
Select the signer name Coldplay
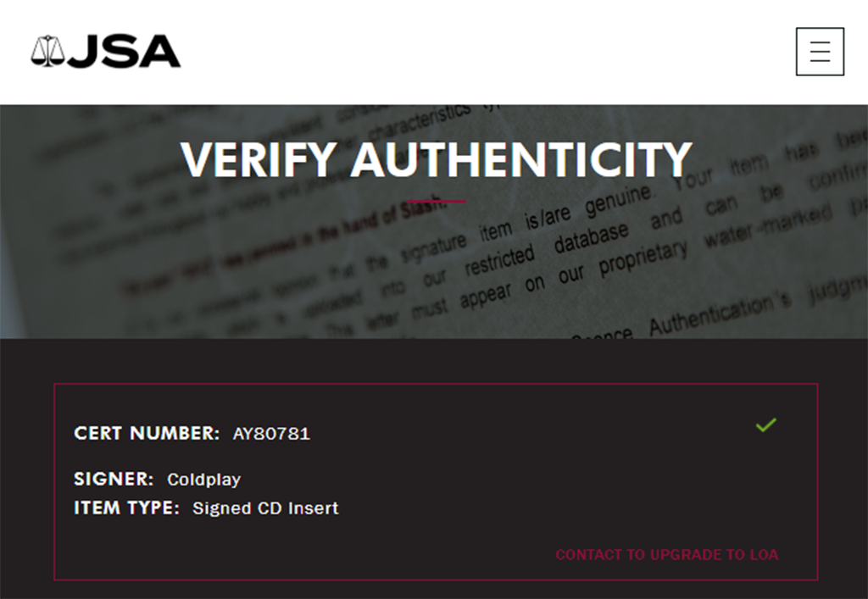(x=203, y=480)
